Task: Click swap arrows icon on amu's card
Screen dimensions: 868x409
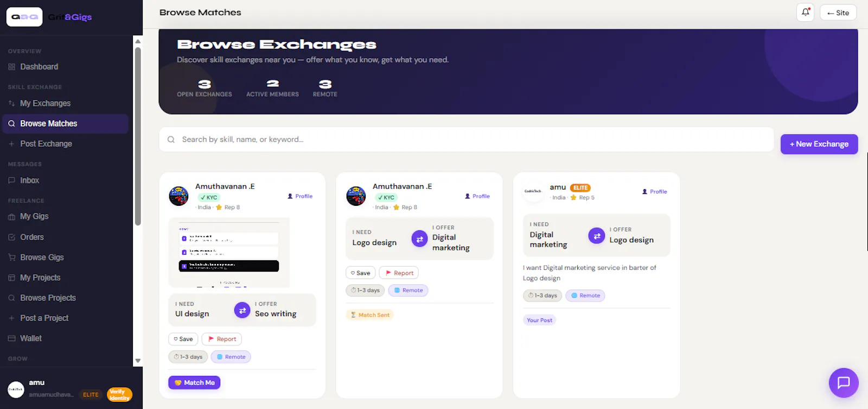Action: click(x=596, y=235)
